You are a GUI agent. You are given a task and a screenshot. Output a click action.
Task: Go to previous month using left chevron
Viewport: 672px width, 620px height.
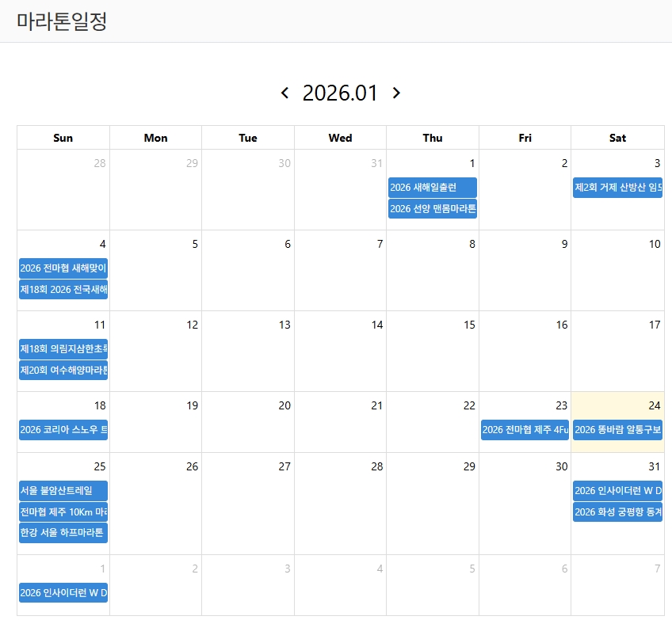[285, 93]
